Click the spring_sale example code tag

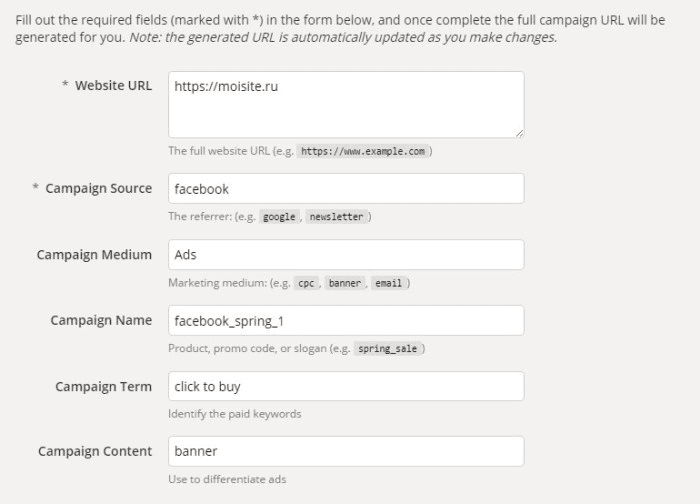[388, 349]
